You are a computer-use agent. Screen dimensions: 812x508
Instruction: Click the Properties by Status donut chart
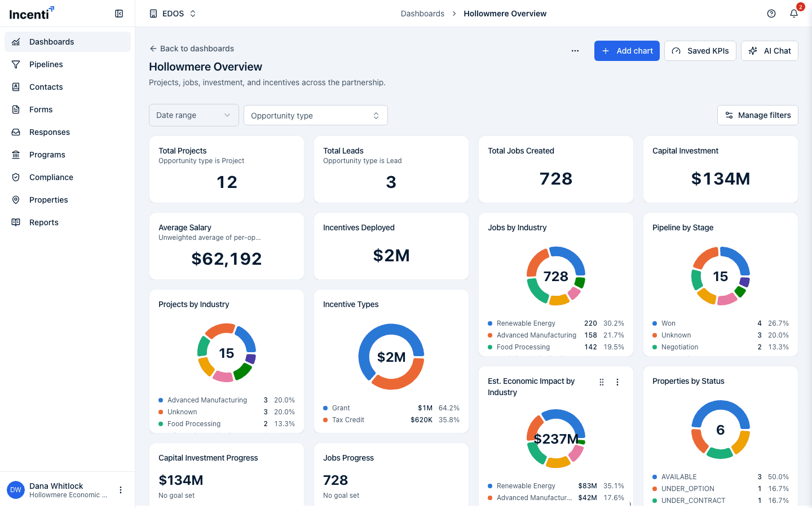tap(721, 430)
